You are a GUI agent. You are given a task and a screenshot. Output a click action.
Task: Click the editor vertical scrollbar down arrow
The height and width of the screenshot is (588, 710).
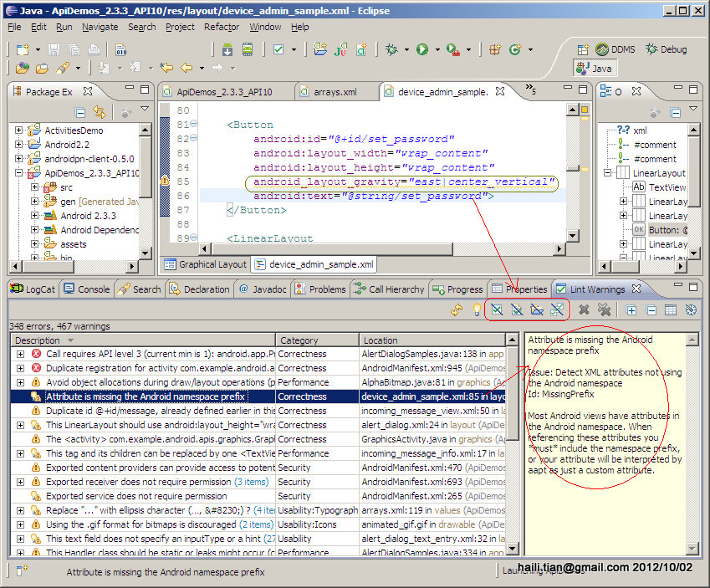[572, 236]
